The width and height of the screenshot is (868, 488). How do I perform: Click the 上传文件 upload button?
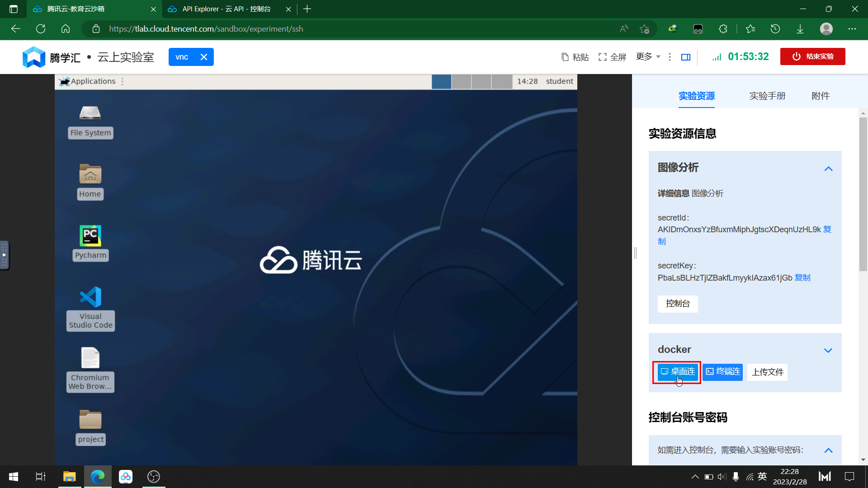tap(767, 372)
